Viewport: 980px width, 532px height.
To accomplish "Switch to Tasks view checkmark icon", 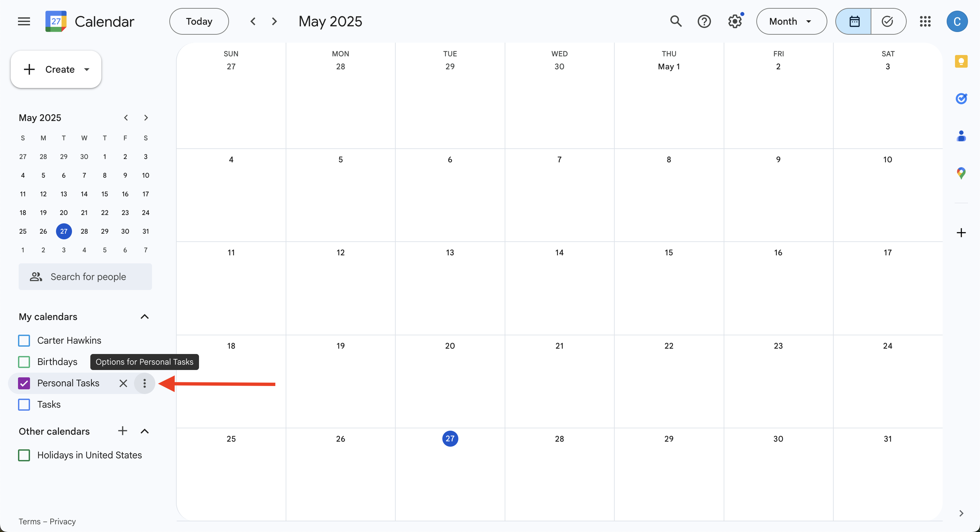I will point(888,21).
